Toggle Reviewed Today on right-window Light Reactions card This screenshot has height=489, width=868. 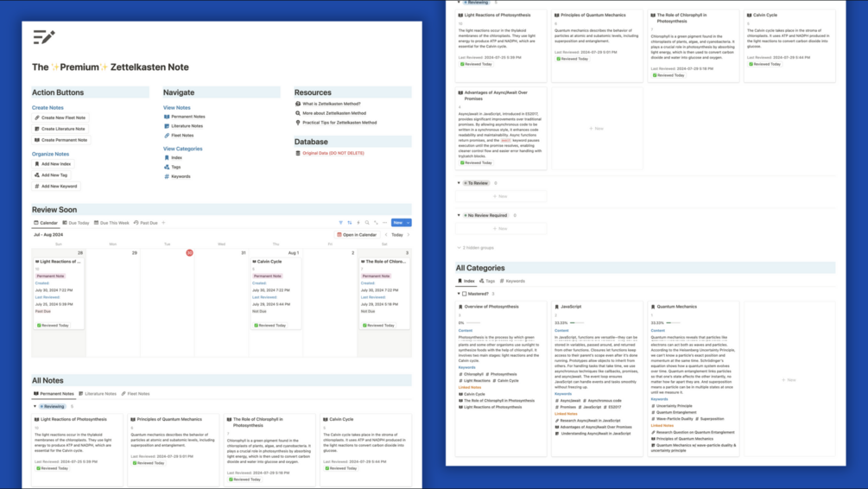[476, 64]
